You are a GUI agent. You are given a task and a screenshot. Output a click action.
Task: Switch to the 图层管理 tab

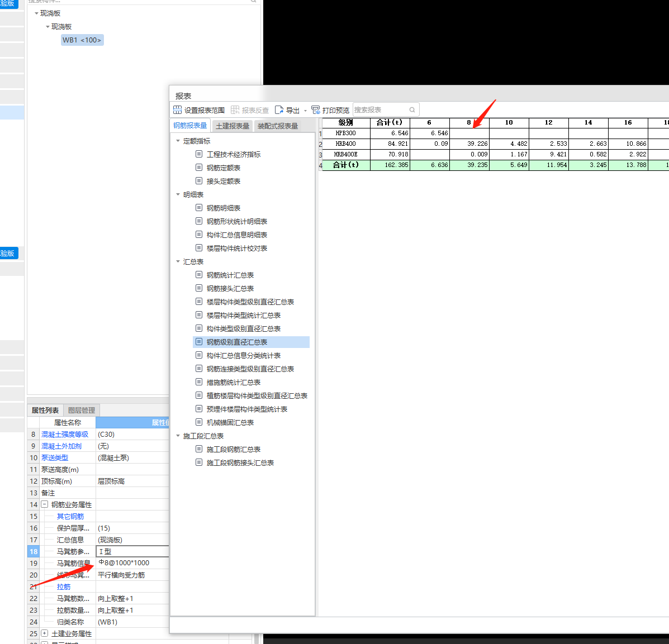click(x=82, y=410)
